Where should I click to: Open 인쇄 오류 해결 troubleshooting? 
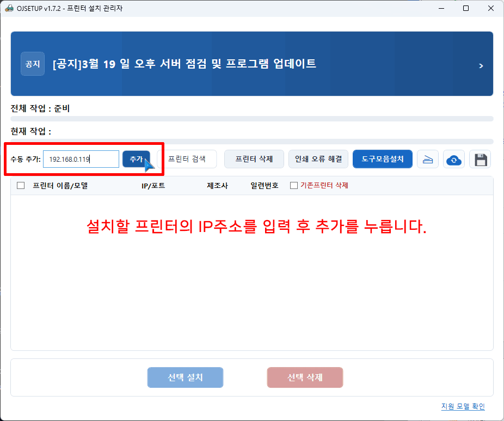[318, 159]
